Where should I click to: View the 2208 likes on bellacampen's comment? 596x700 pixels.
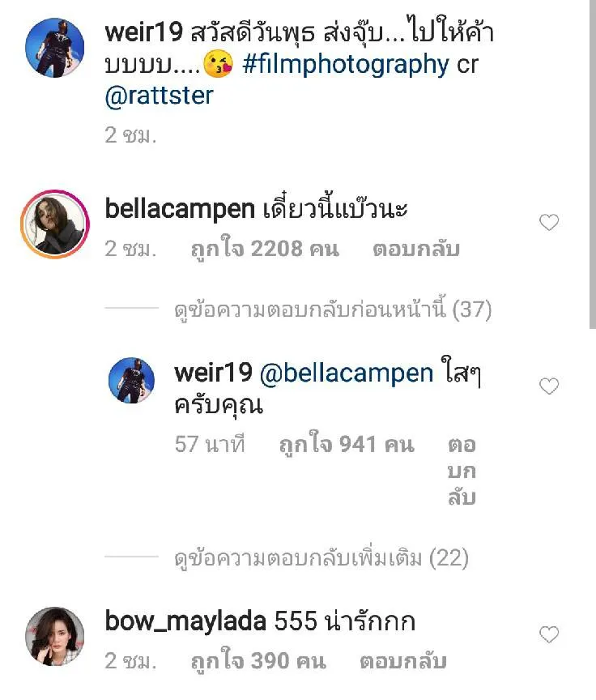click(265, 249)
